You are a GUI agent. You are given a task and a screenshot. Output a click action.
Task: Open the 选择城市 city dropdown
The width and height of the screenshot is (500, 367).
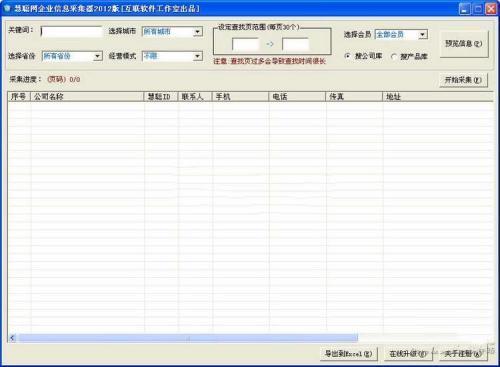pyautogui.click(x=197, y=32)
